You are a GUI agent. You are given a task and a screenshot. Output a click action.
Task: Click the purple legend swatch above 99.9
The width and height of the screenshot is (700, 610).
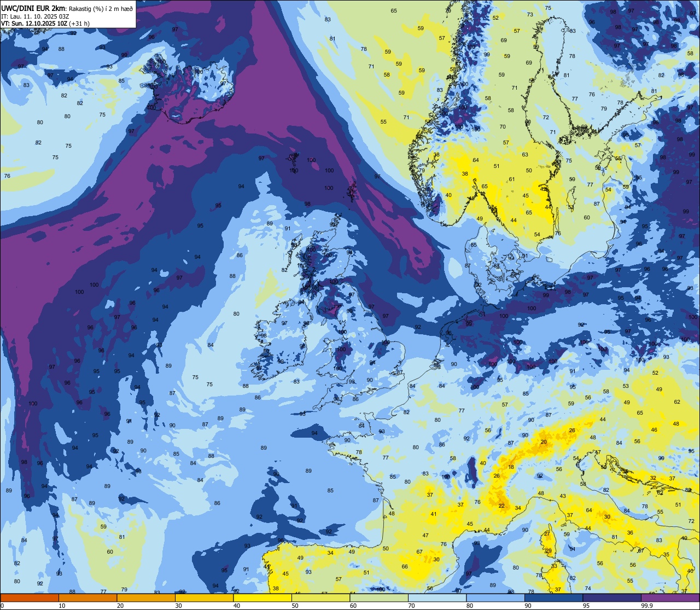tap(670, 598)
